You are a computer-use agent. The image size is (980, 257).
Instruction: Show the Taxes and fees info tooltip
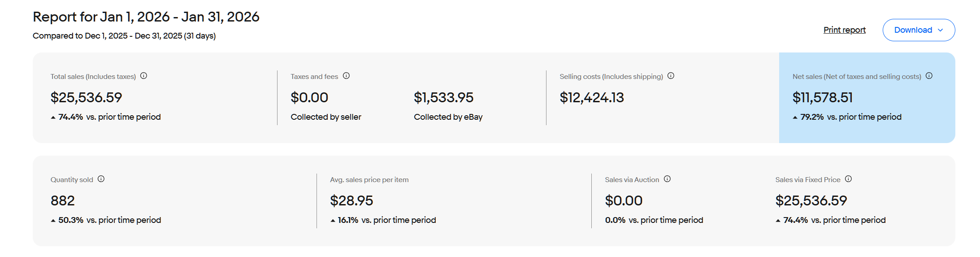tap(346, 76)
